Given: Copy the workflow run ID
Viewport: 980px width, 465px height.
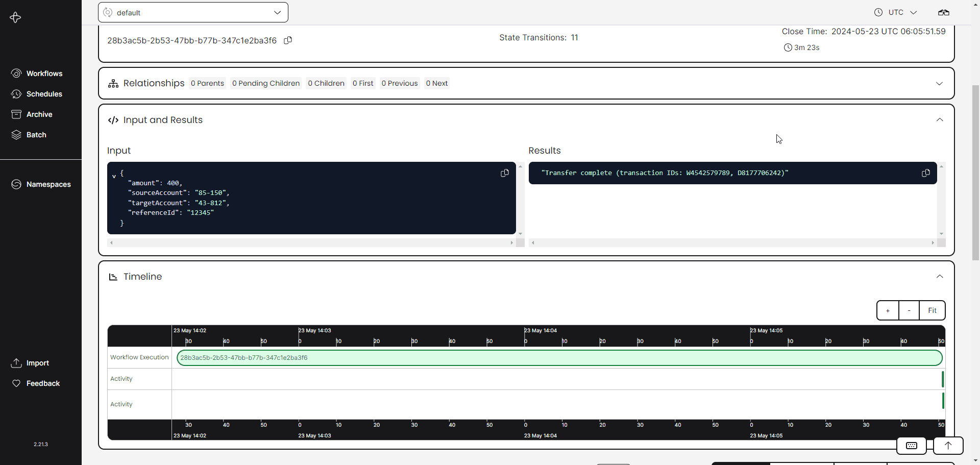Looking at the screenshot, I should click(288, 40).
